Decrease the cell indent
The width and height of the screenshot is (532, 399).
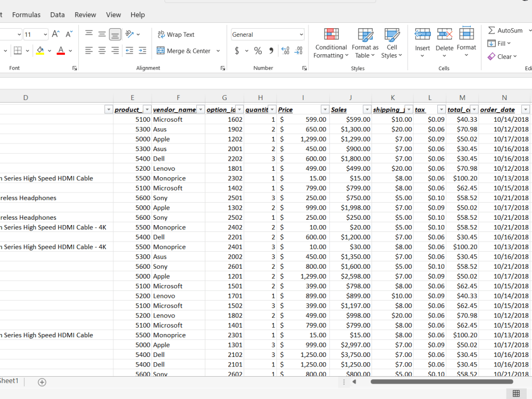(x=129, y=51)
